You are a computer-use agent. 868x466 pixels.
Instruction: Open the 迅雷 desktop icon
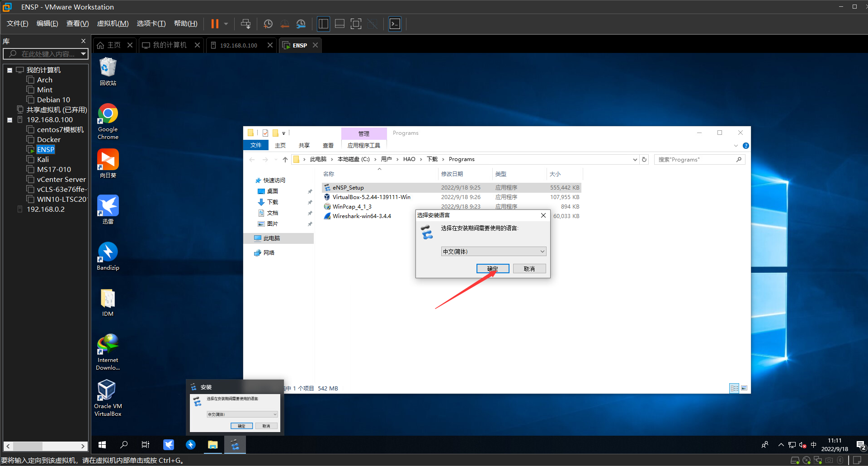pos(108,209)
